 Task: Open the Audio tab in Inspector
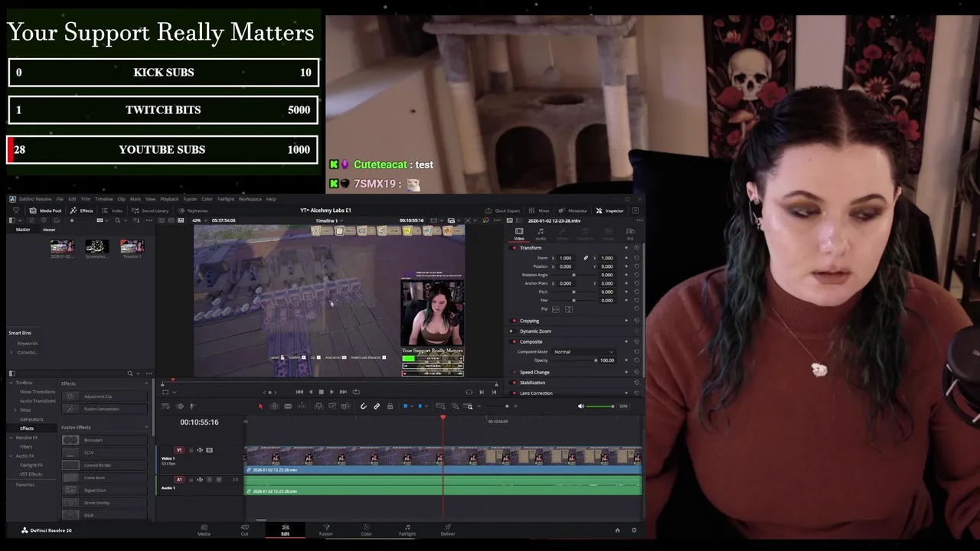(541, 234)
